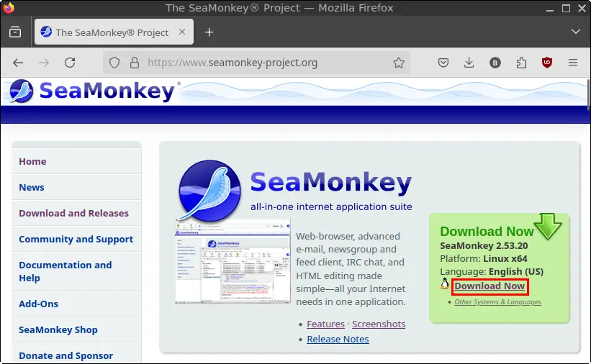Viewport: 591px width, 364px height.
Task: Reload the current page
Action: coord(70,63)
